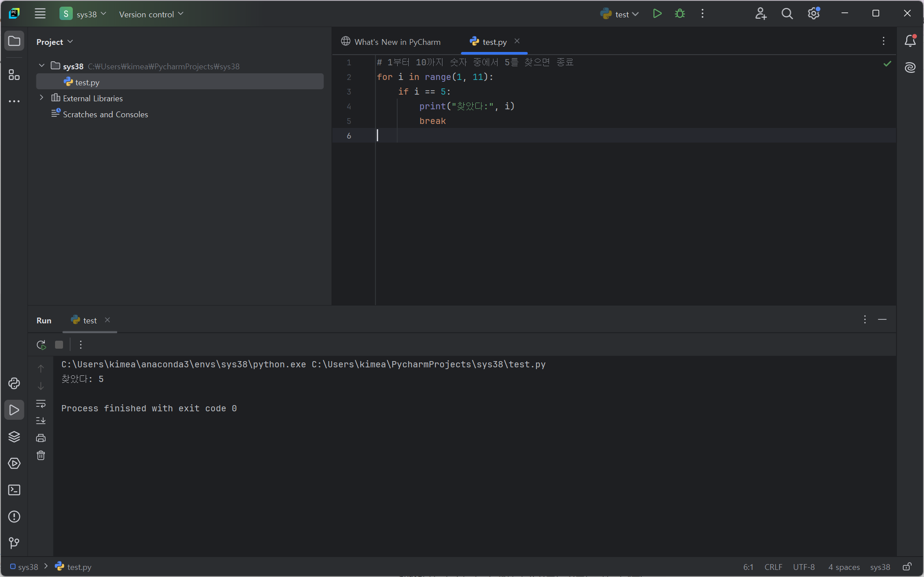The image size is (924, 577).
Task: Expand the External Libraries node
Action: (x=42, y=98)
